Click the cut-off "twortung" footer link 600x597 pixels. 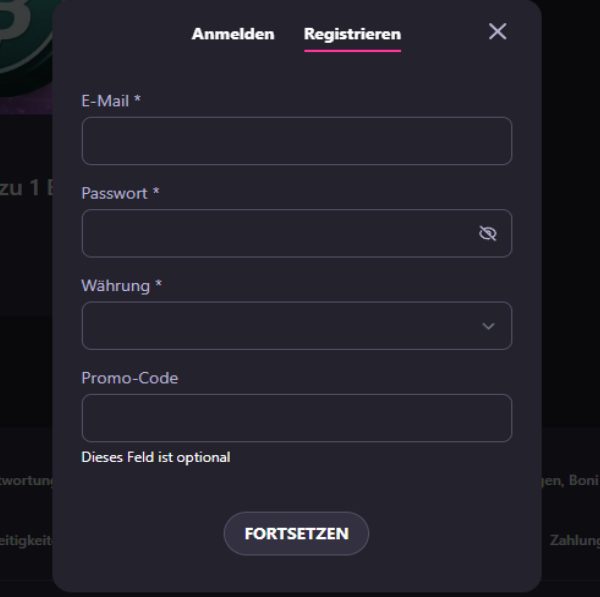coord(25,480)
